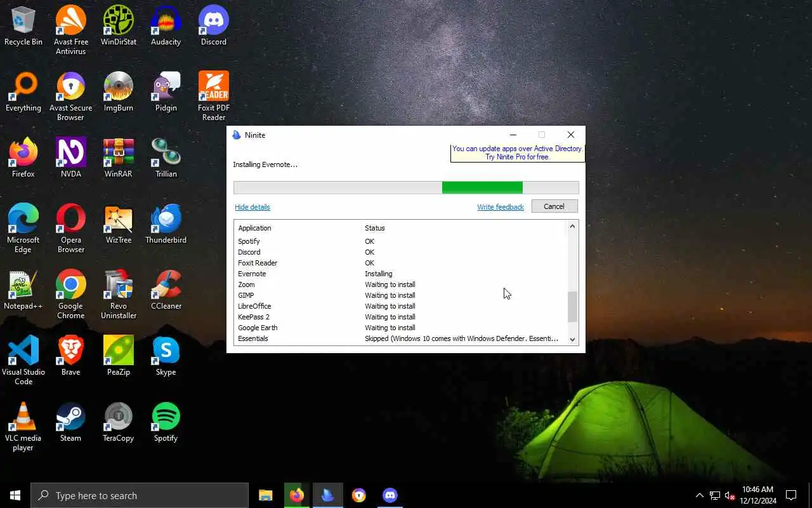
Task: Switch to Firefox in the taskbar
Action: [x=296, y=495]
